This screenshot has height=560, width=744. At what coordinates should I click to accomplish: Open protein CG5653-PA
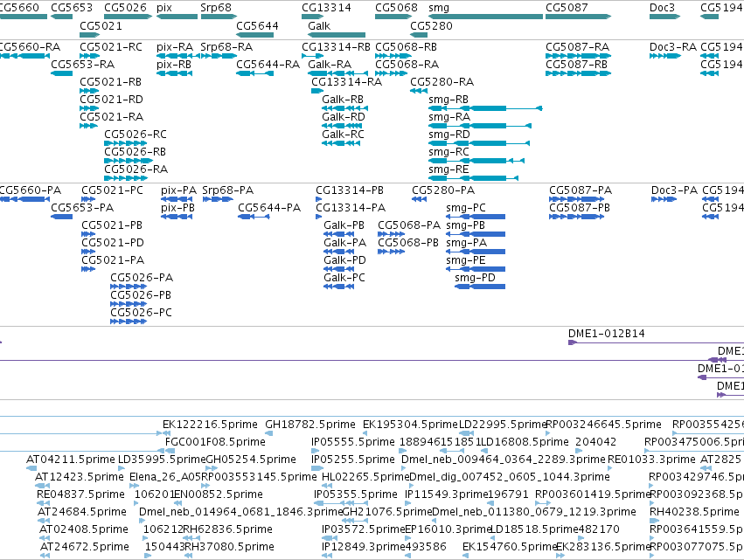coord(62,217)
